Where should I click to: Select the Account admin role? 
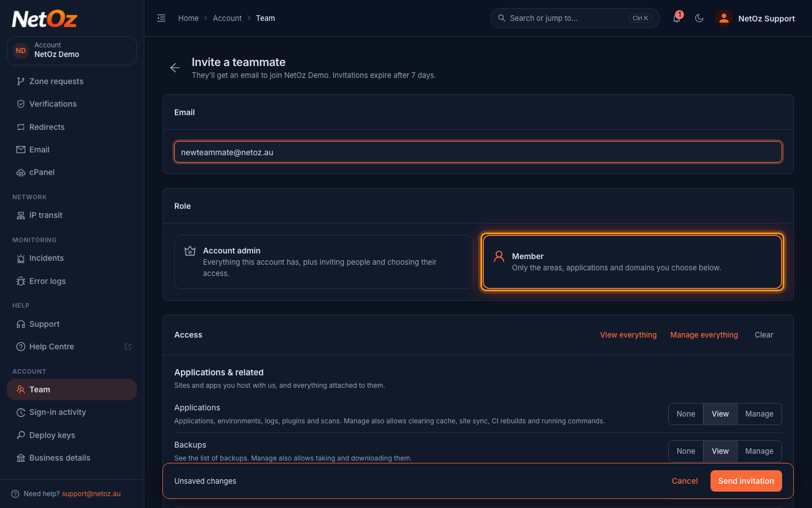click(x=324, y=262)
